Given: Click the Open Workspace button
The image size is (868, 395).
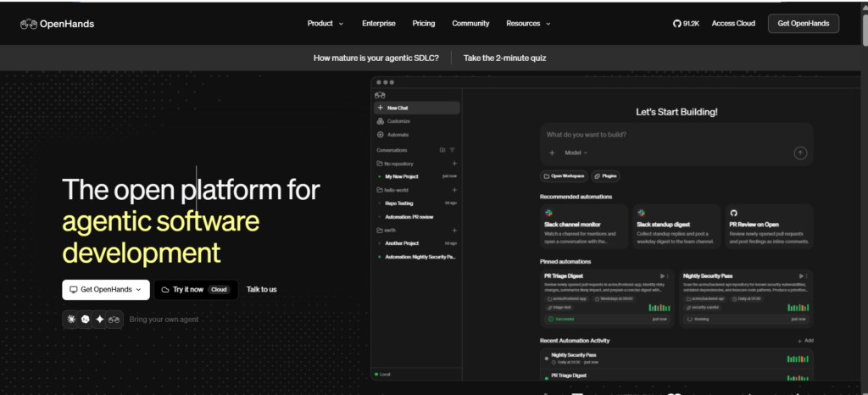Looking at the screenshot, I should tap(564, 176).
